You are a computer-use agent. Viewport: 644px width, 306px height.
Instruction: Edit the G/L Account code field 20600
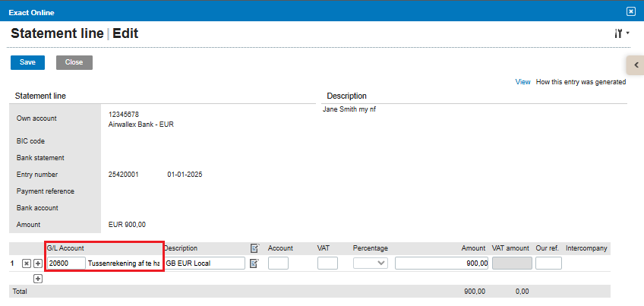pos(67,263)
